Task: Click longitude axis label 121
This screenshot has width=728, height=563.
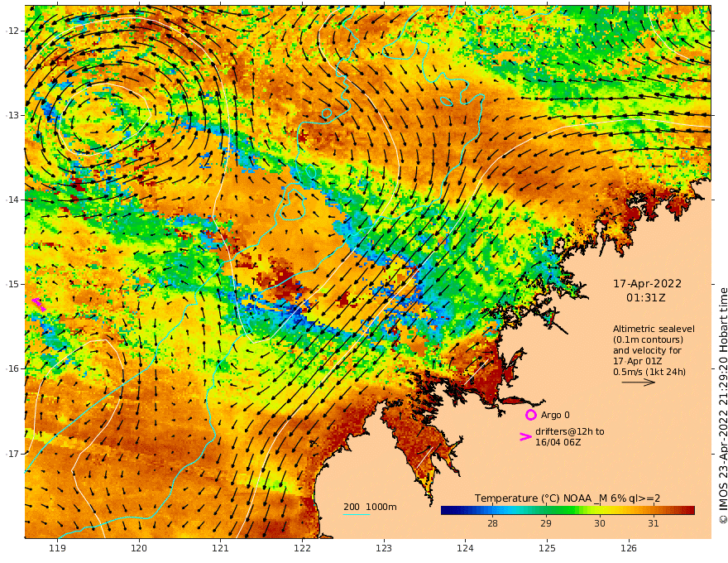Action: 221,548
